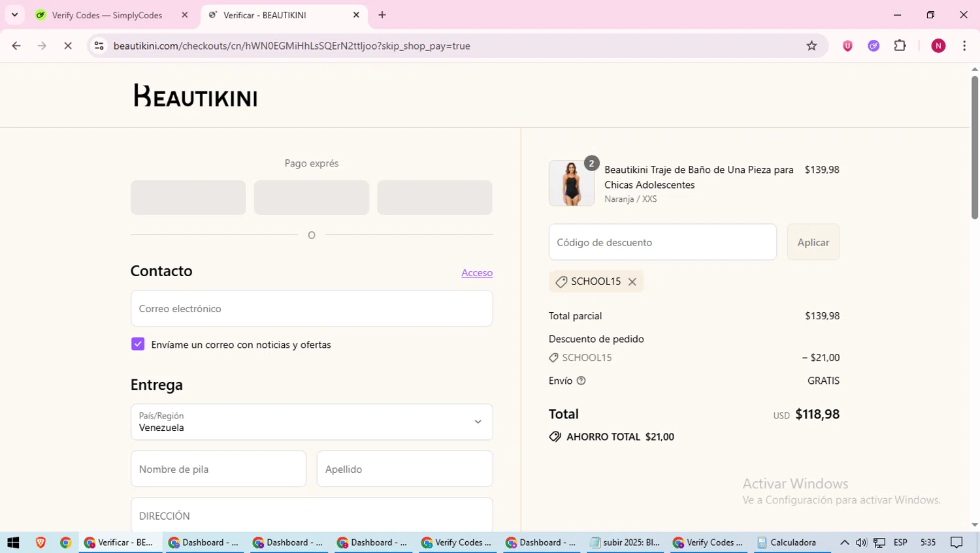Click the Naranja / XXS variant text
980x553 pixels.
(x=630, y=199)
